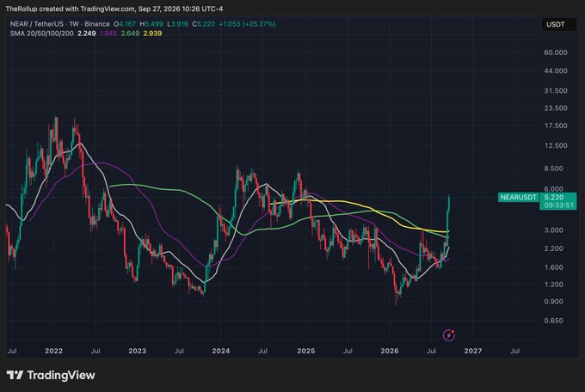The image size is (585, 392).
Task: Click the 23.500 price axis label
Action: (x=556, y=108)
